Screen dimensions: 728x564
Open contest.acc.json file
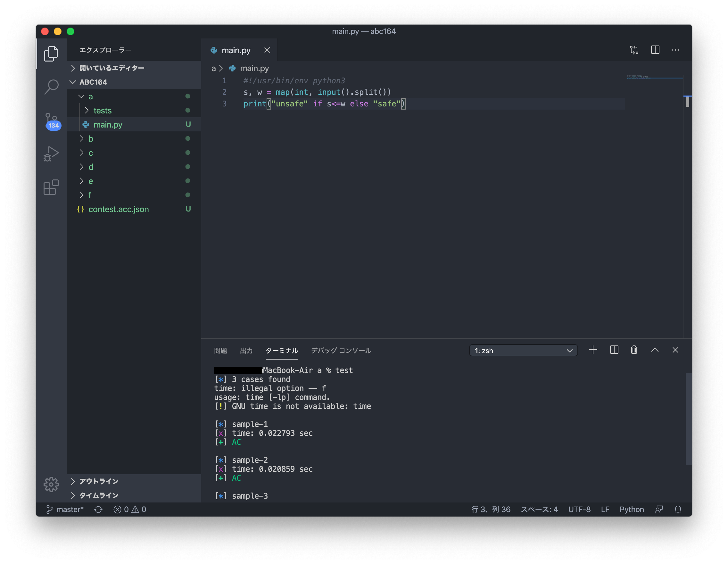click(x=134, y=209)
